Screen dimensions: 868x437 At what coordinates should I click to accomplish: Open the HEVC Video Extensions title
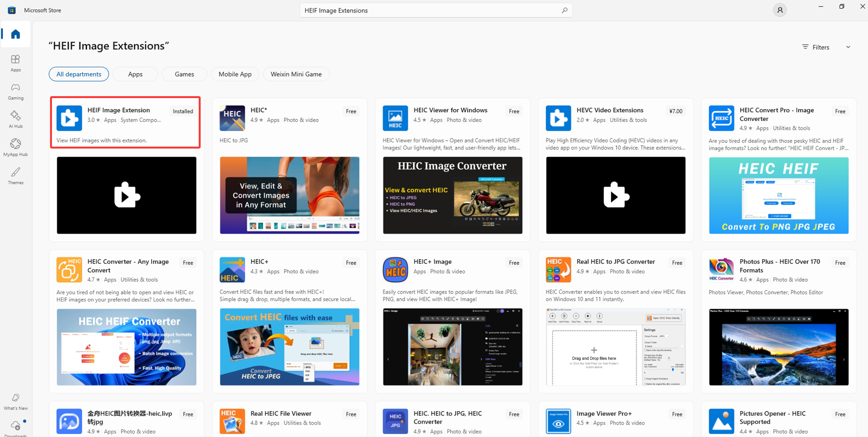point(610,110)
